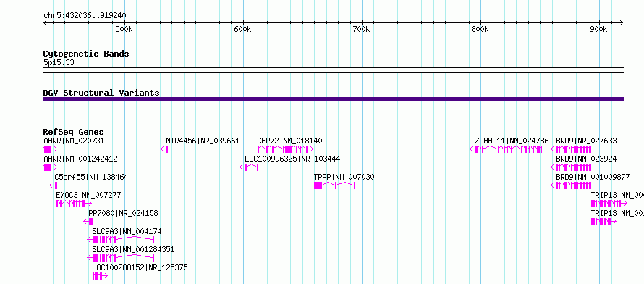Screen dimensions: 644x284
Task: Click the cytogenetic band 5p15.33 bar
Action: (333, 70)
